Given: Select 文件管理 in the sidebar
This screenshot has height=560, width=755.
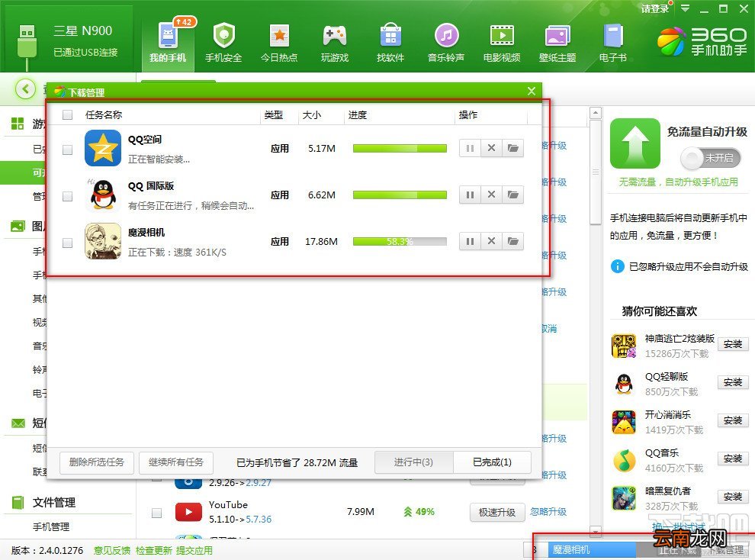Looking at the screenshot, I should click(54, 503).
